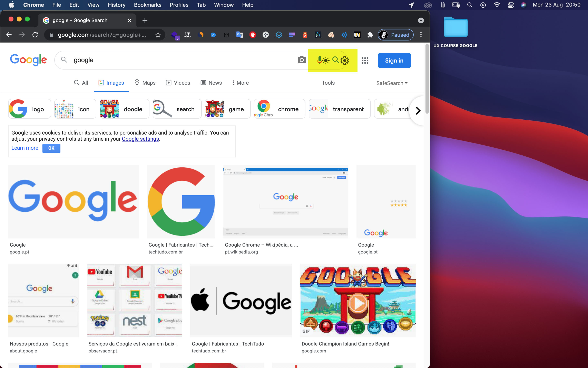Open the Tools filter options
Screen dimensions: 588x368
point(328,83)
